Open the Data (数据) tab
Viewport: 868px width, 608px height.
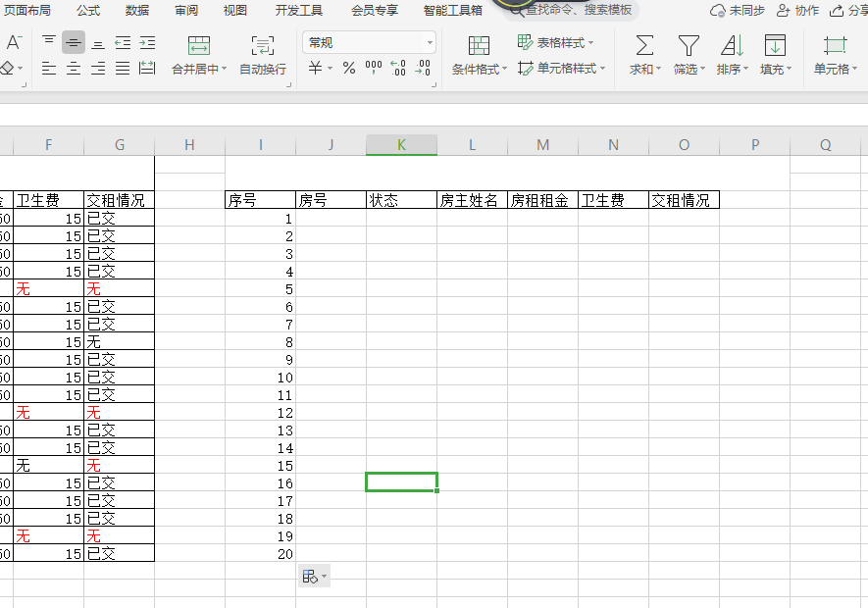click(x=136, y=10)
